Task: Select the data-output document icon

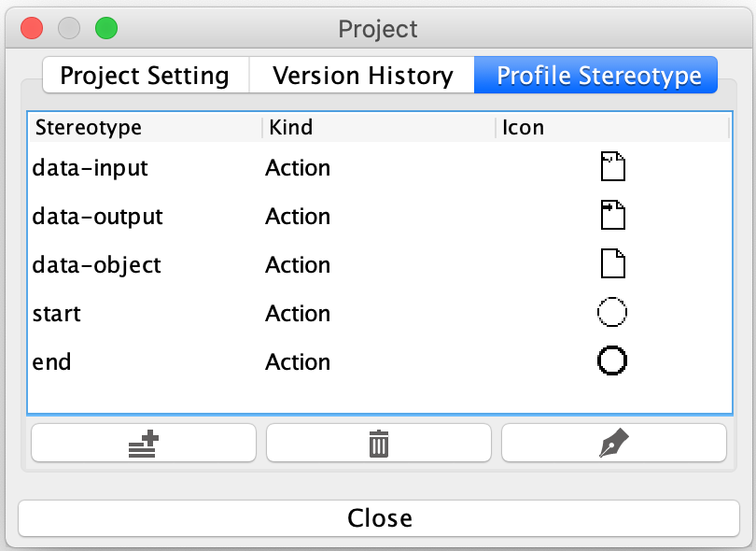Action: [x=611, y=217]
